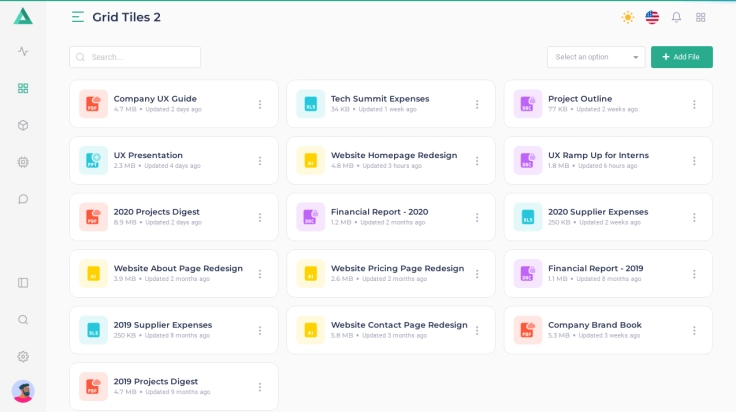Screen dimensions: 736x412
Task: Select the cube icon in sidebar
Action: coord(23,125)
